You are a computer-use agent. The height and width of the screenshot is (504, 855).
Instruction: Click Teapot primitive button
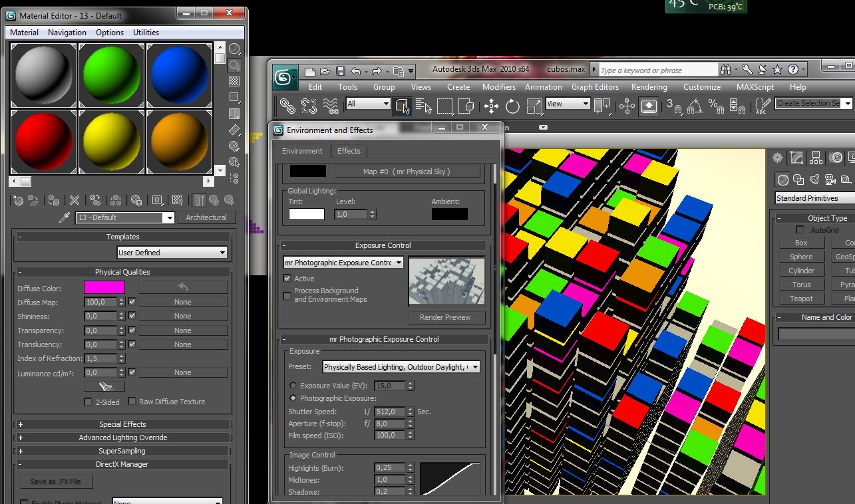801,299
